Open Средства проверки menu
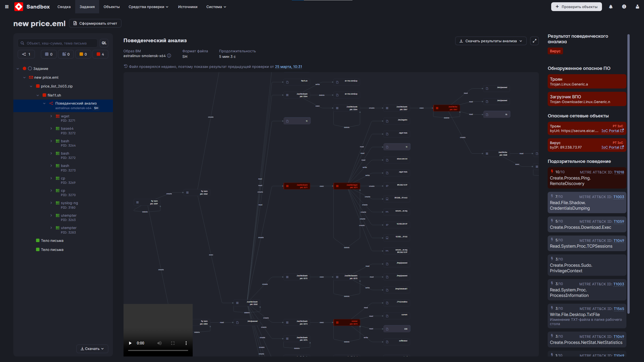This screenshot has height=362, width=644. 148,7
